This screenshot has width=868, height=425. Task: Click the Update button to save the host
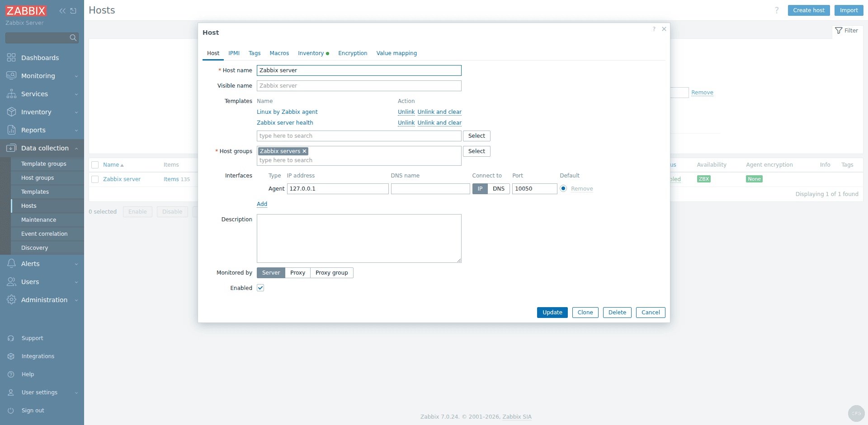tap(552, 312)
